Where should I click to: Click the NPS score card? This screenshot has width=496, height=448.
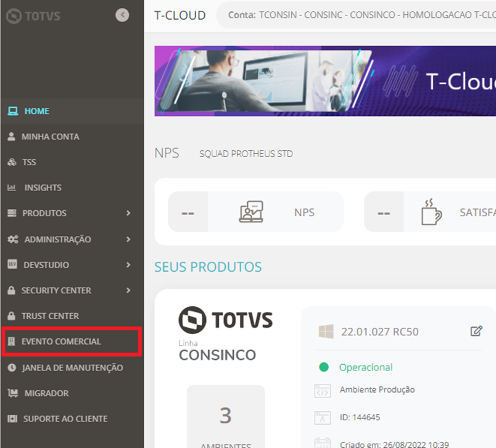click(x=255, y=212)
